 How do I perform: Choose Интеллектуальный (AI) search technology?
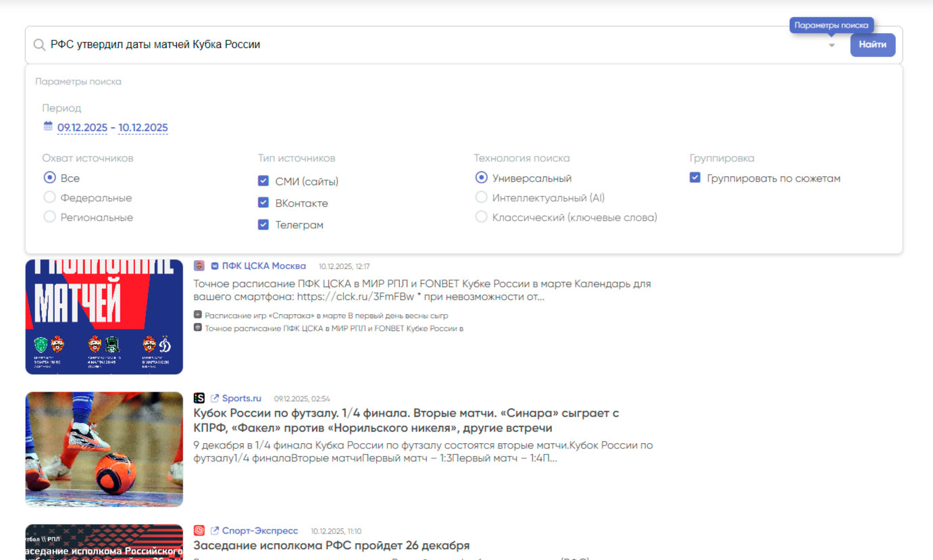tap(481, 198)
